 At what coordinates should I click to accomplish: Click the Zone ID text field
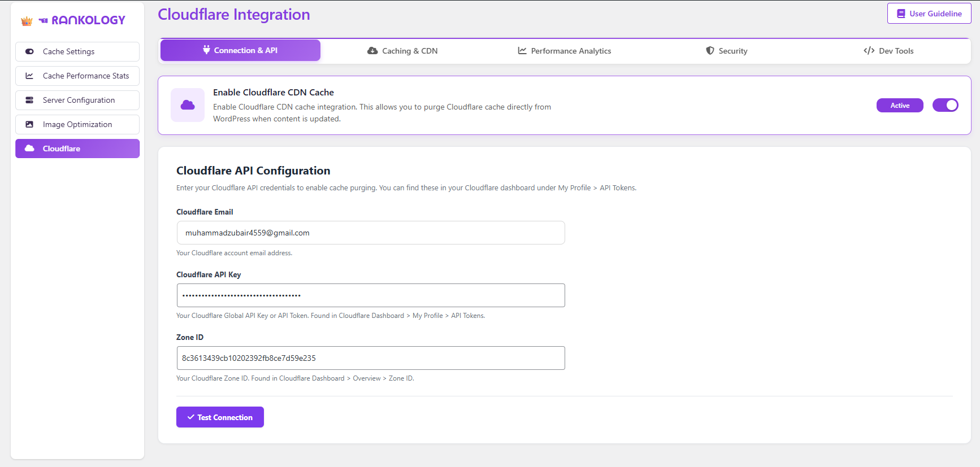click(x=371, y=358)
